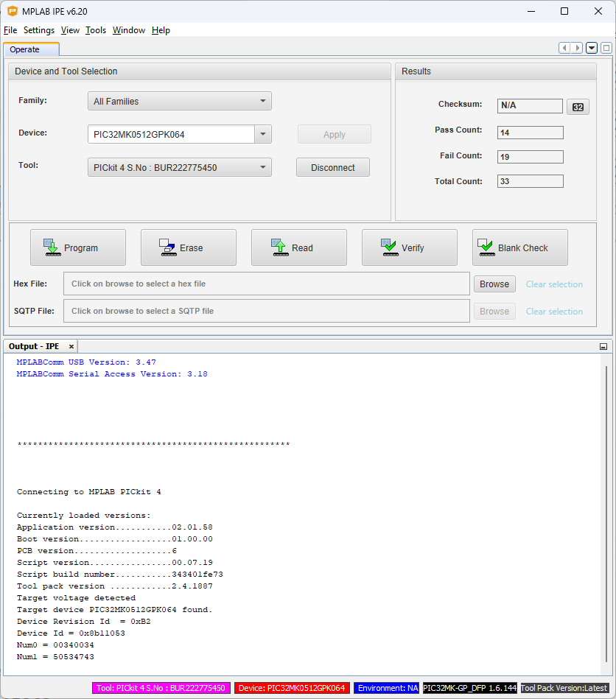
Task: Open the Family dropdown
Action: 262,101
